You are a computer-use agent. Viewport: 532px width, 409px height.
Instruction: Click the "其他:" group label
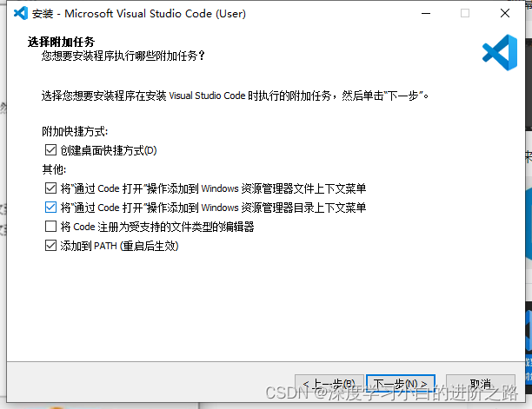coord(54,169)
